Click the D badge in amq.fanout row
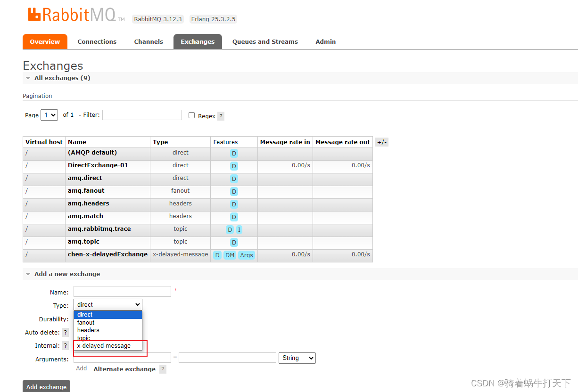 (x=234, y=191)
